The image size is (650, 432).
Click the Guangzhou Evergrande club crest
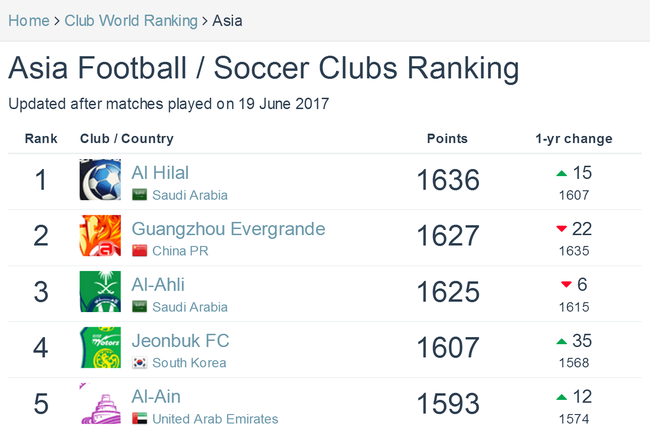(100, 235)
